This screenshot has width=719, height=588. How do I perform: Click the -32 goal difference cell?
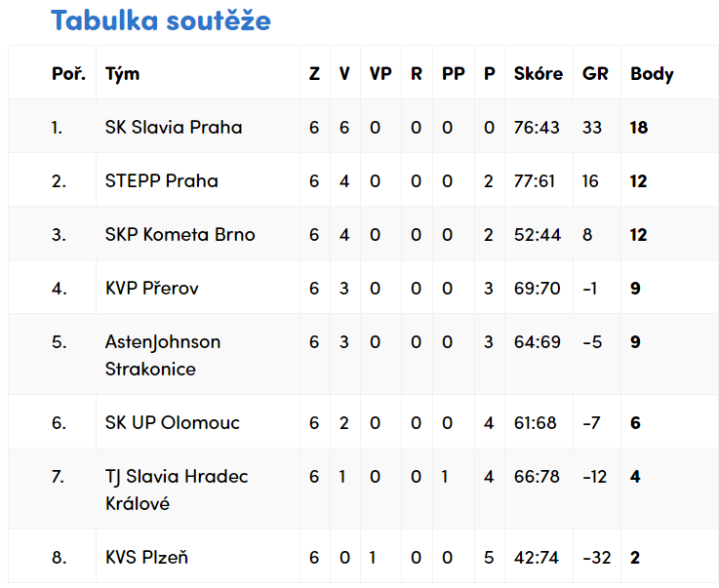click(x=597, y=558)
